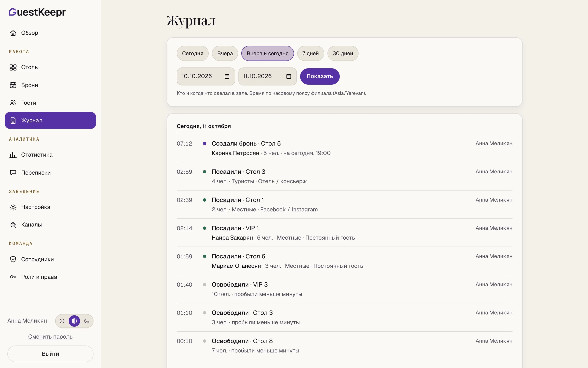The height and width of the screenshot is (368, 588).
Task: Click the Сменить пароль link
Action: pyautogui.click(x=50, y=337)
